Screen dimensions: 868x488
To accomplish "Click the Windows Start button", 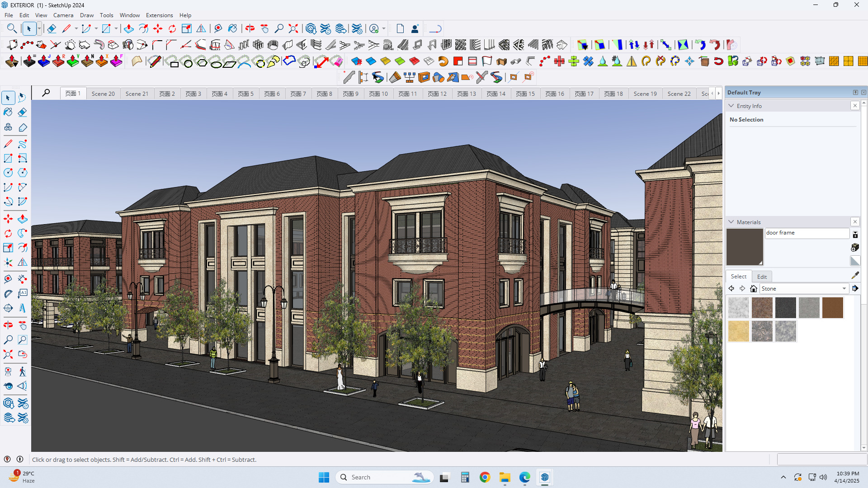I will pos(324,477).
